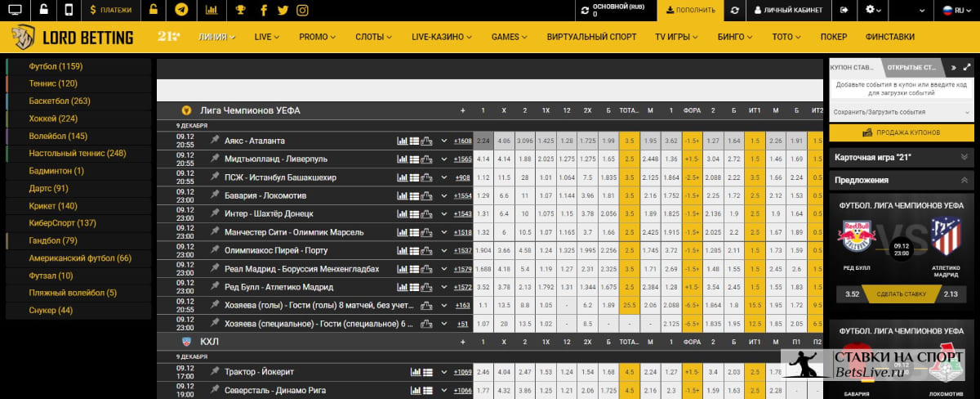Click the КХЛ league emblem icon

[x=186, y=341]
